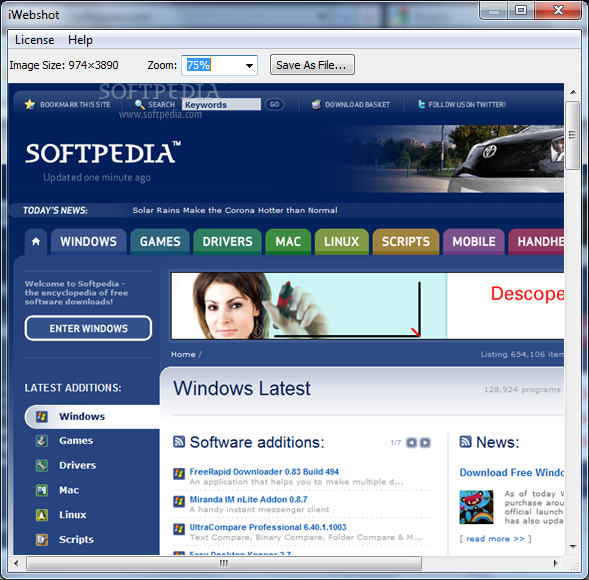Open the home icon tab
The image size is (589, 580).
click(36, 242)
